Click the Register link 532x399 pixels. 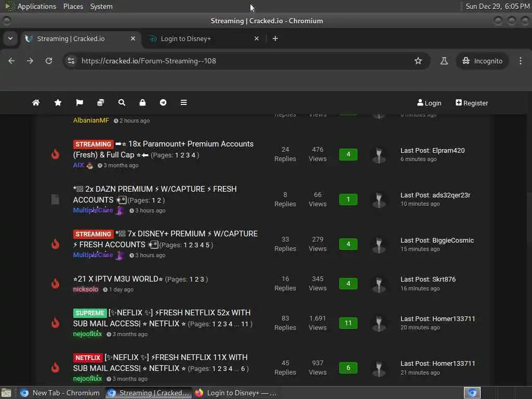(x=472, y=103)
